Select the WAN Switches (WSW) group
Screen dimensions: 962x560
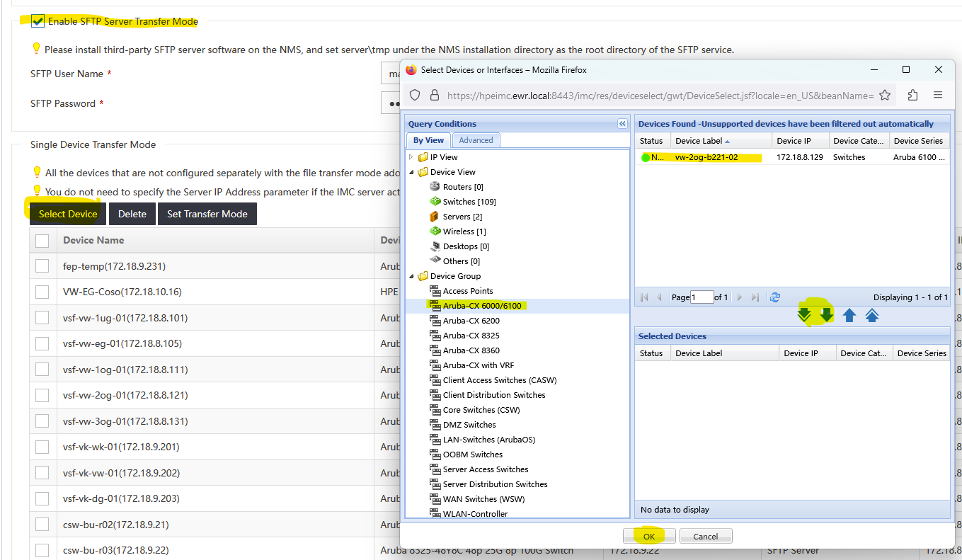coord(483,499)
